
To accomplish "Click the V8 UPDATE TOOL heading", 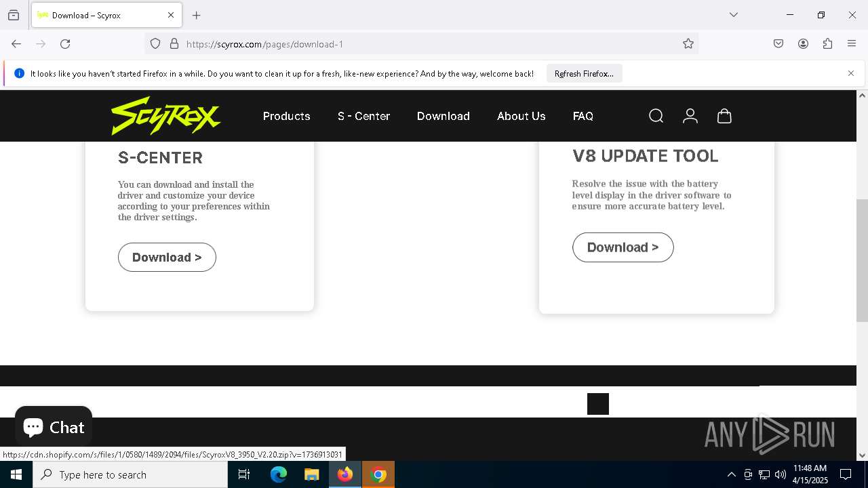I will 645,156.
